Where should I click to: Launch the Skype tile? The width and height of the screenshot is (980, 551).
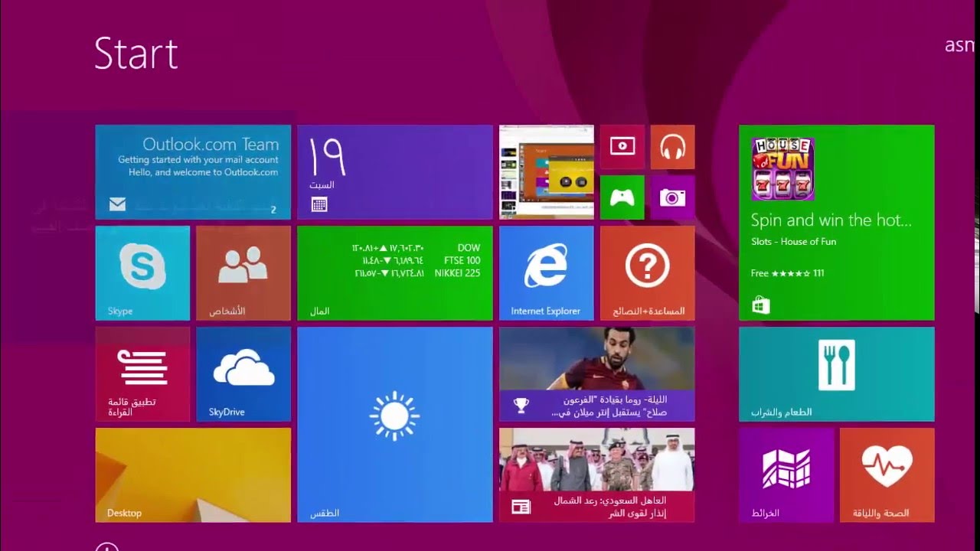coord(142,273)
